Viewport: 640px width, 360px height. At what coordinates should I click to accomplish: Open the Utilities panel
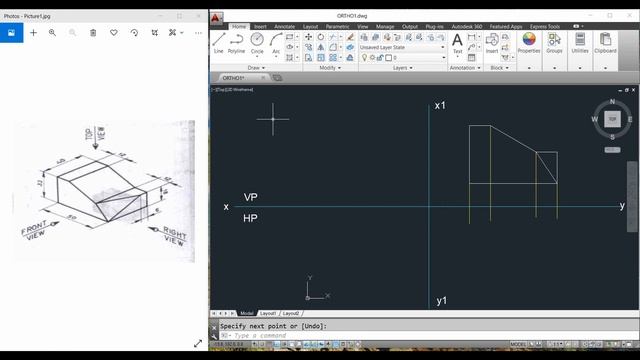580,43
